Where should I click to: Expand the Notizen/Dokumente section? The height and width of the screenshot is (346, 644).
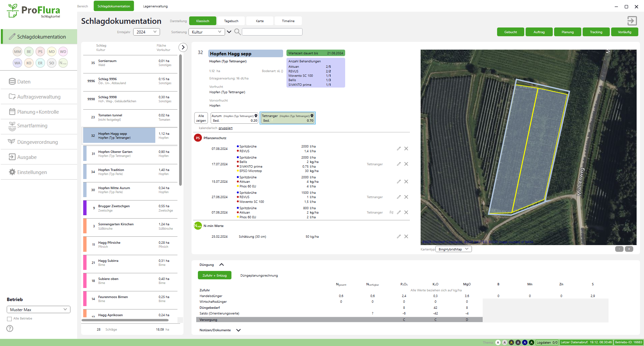coord(238,330)
